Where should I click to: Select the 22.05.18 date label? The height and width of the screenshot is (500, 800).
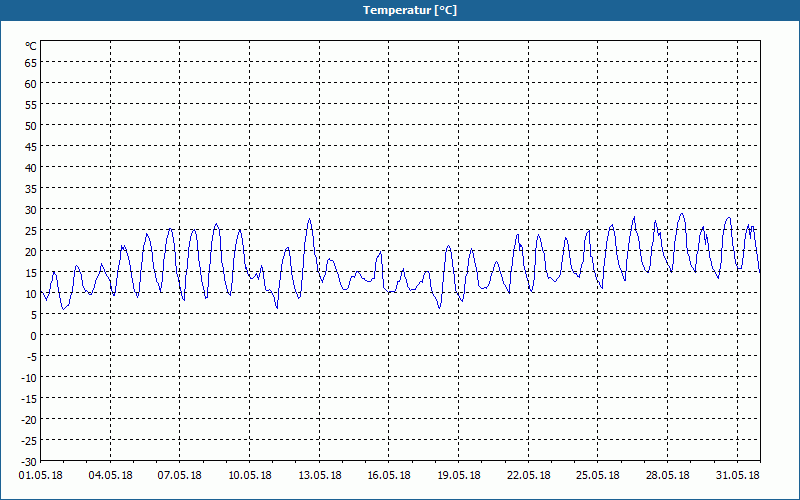tap(529, 475)
